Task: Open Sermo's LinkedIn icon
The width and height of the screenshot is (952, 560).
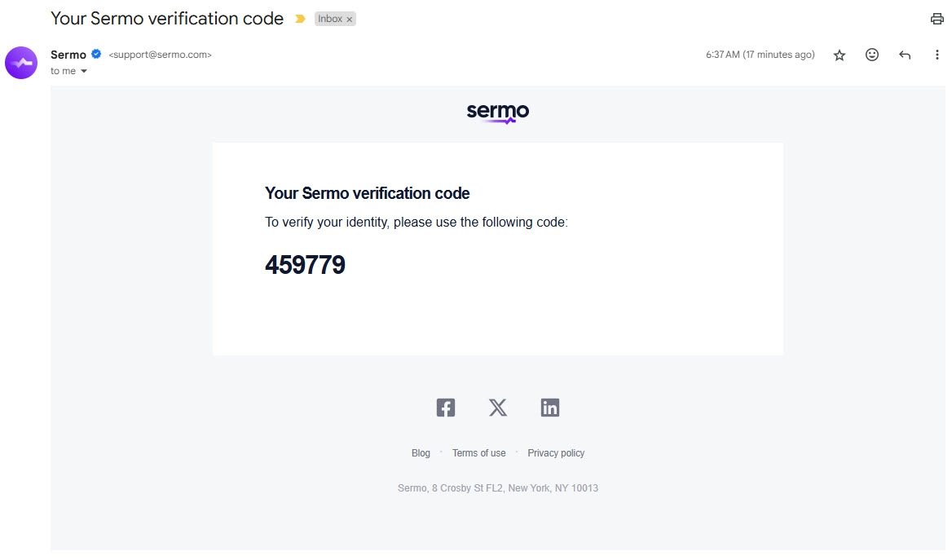Action: point(550,408)
